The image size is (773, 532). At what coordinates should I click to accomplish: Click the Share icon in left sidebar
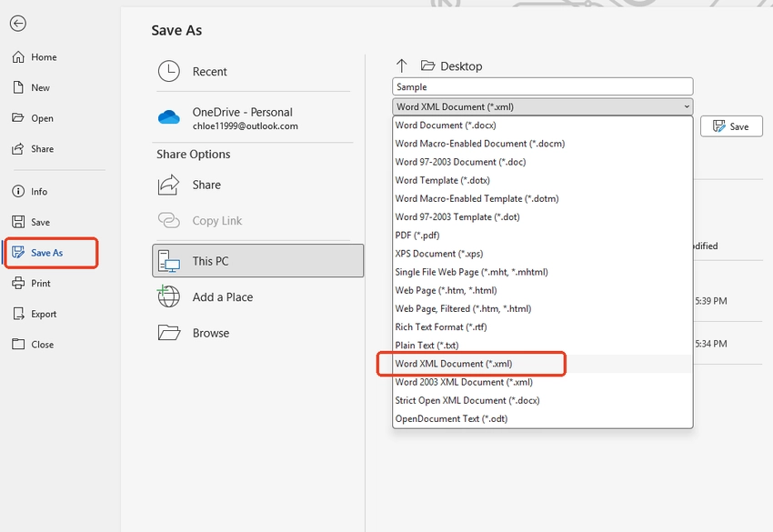coord(18,148)
